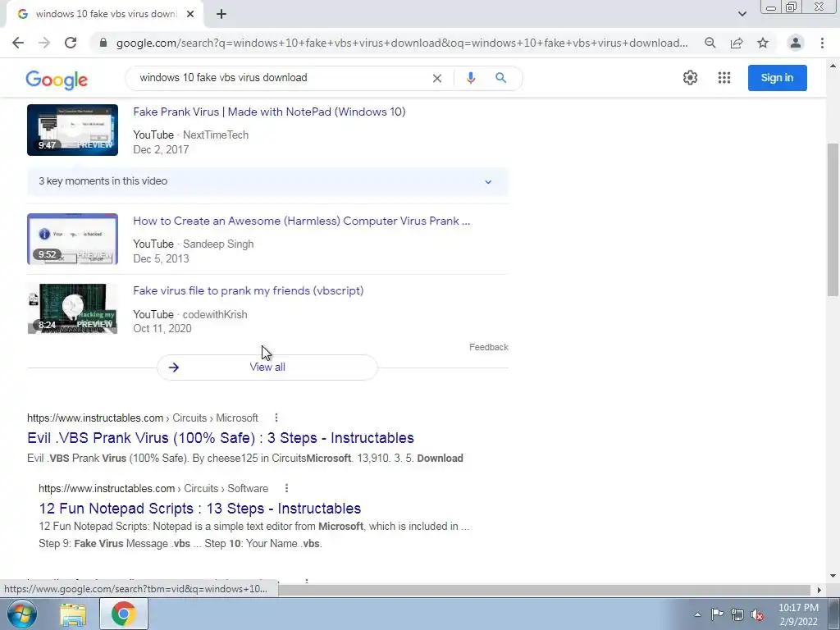Click Chrome icon on taskbar
The image size is (840, 630).
pos(123,614)
